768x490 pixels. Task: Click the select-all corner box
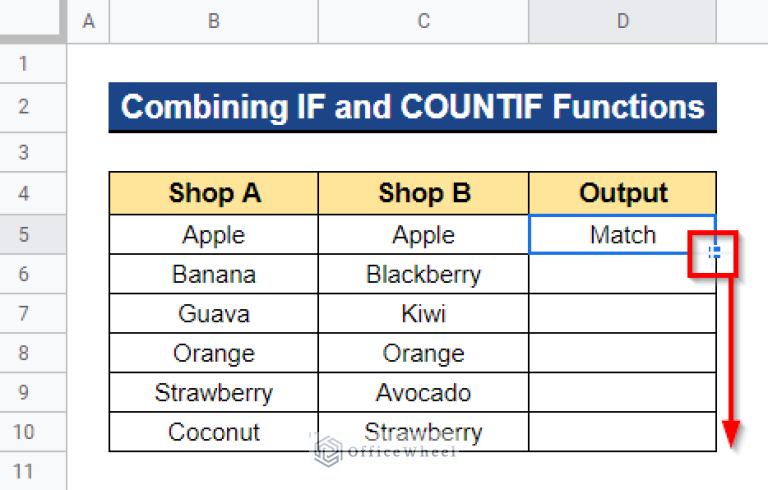[32, 21]
